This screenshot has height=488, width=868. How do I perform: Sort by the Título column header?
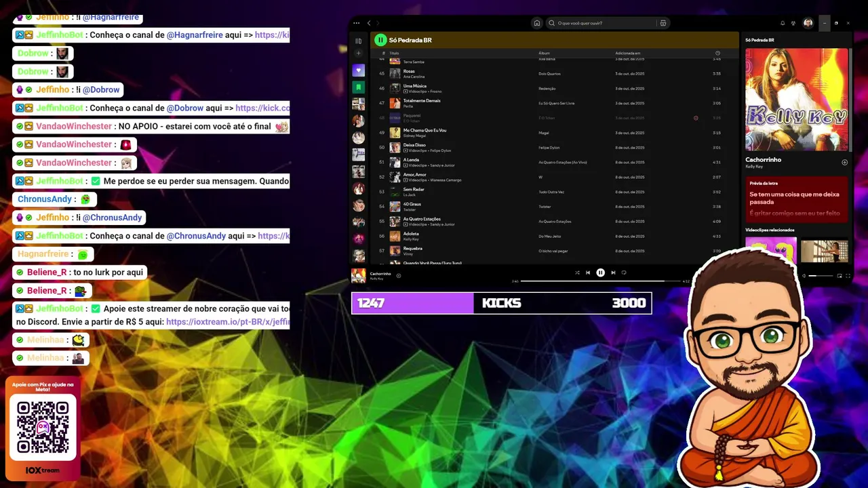394,53
